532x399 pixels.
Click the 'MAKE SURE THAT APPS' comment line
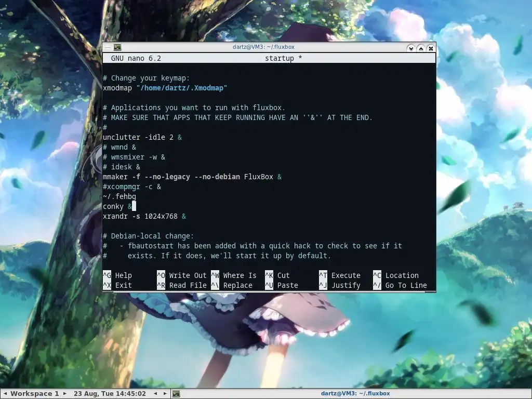pyautogui.click(x=237, y=117)
